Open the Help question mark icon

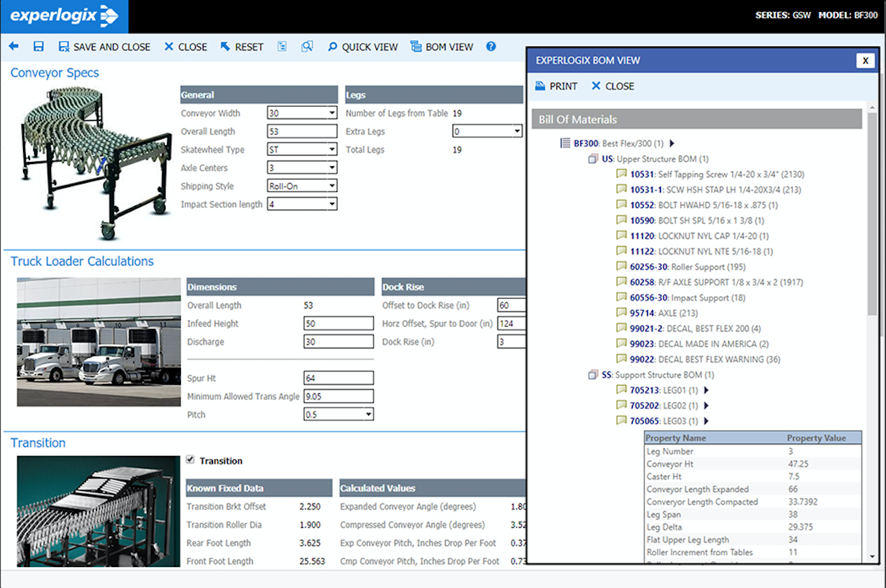coord(491,47)
